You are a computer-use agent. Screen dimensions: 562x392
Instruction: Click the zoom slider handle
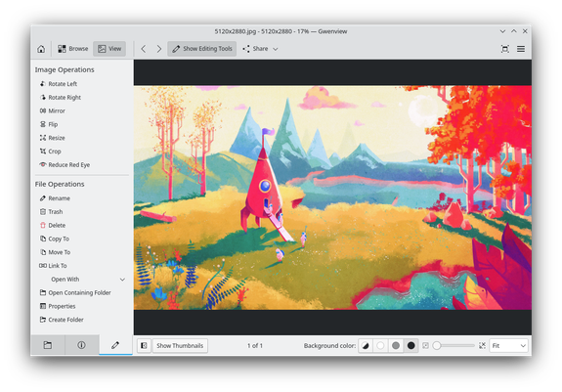[437, 345]
